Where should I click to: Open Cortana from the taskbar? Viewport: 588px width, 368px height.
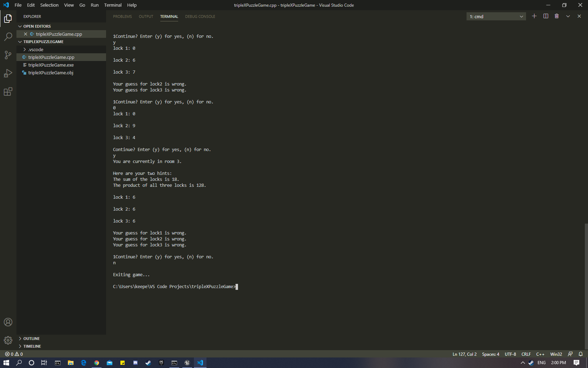click(31, 363)
